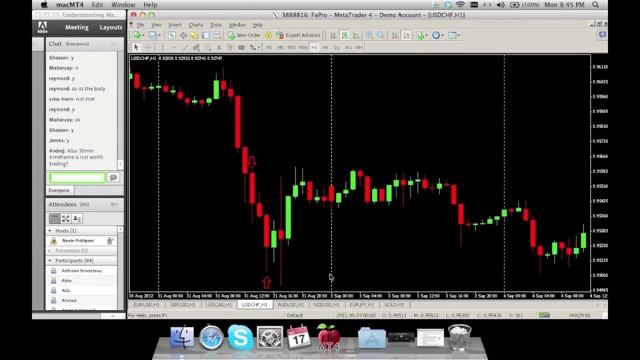Select the horizontal line drawing tool
This screenshot has height=360, width=640.
click(x=173, y=47)
